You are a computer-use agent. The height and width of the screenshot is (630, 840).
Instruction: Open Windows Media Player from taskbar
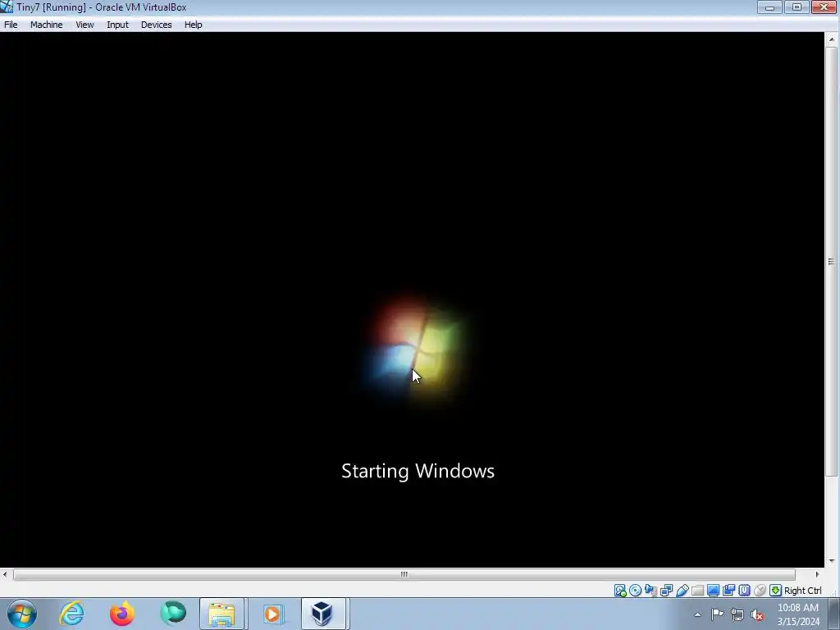click(x=272, y=614)
